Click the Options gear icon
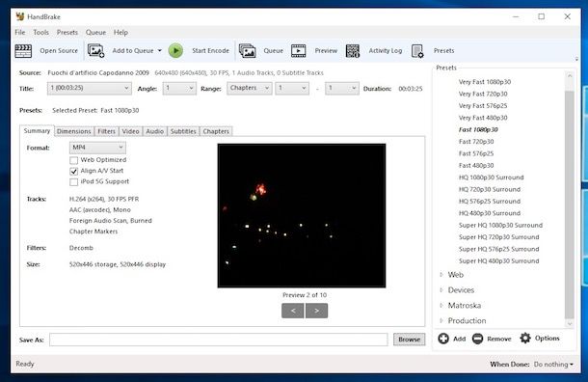The image size is (588, 382). [525, 338]
